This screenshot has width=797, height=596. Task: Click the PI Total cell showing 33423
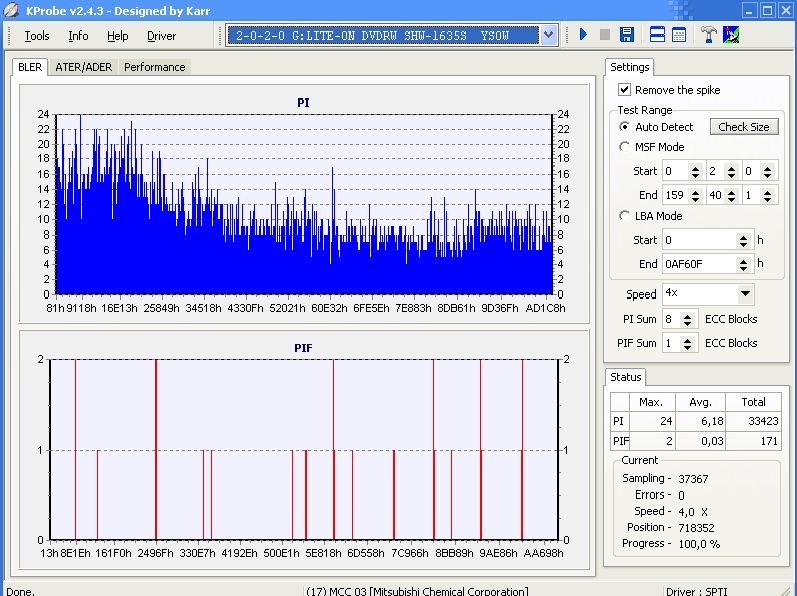[753, 421]
